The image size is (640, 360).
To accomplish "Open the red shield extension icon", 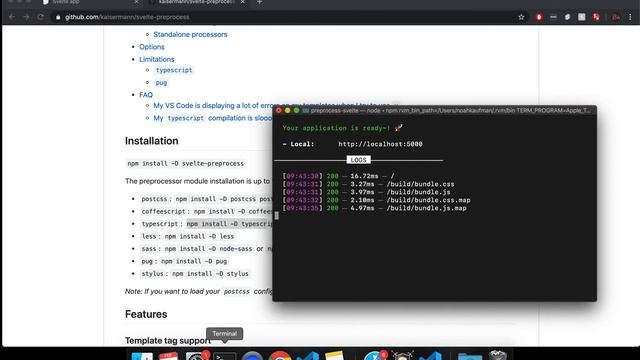I will click(x=539, y=17).
